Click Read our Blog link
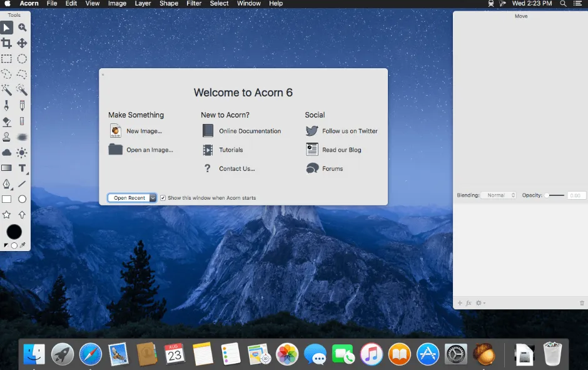 coord(342,150)
